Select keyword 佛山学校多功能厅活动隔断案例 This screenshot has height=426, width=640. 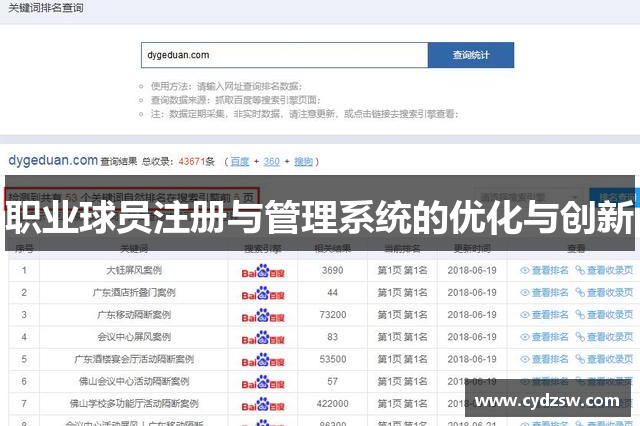[x=134, y=404]
